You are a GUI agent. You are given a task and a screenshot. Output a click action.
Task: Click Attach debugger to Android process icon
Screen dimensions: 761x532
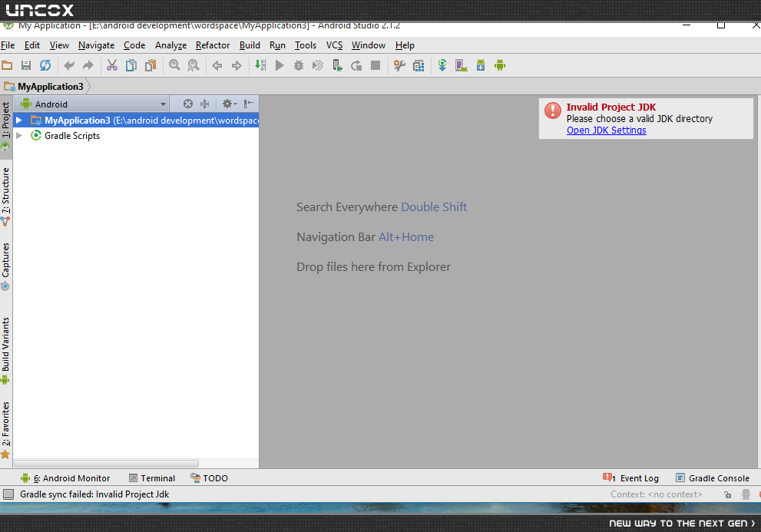pos(337,65)
